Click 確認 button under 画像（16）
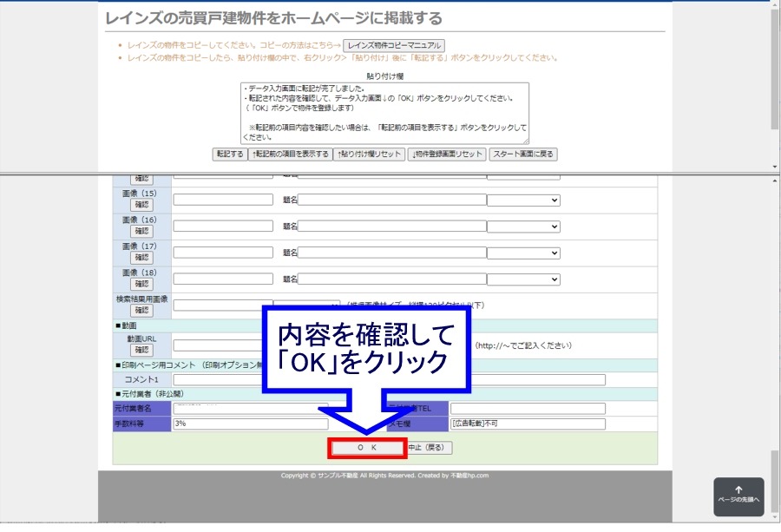This screenshot has height=532, width=781. (x=141, y=231)
